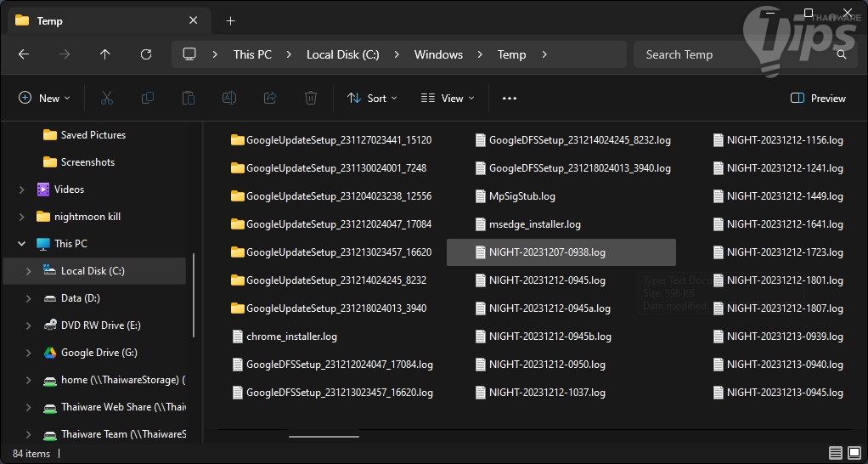Image resolution: width=868 pixels, height=464 pixels.
Task: Click the Delete trash can icon
Action: tap(311, 99)
